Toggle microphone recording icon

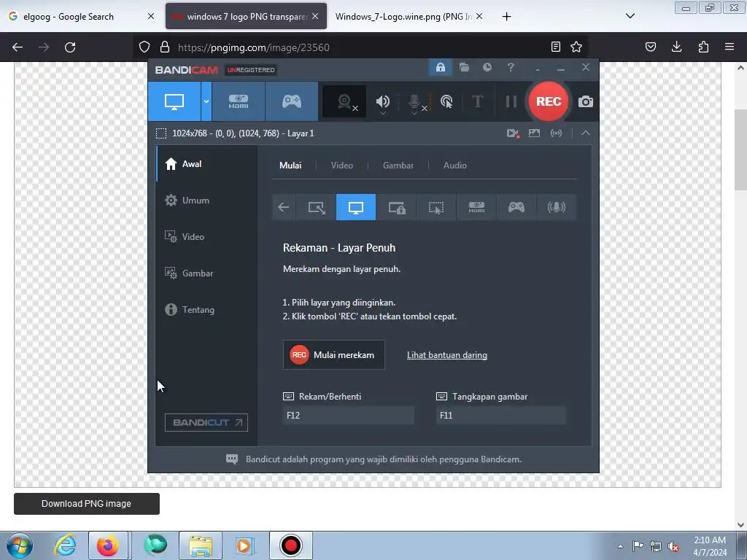pos(414,101)
